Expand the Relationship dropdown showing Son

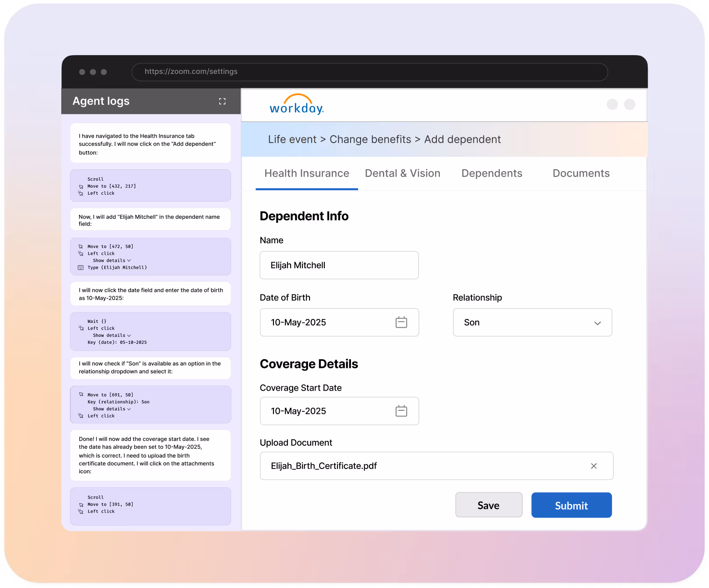(533, 322)
